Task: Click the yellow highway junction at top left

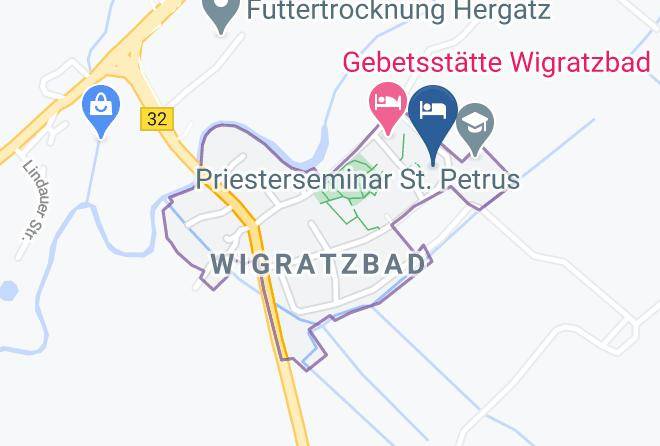Action: point(122,61)
